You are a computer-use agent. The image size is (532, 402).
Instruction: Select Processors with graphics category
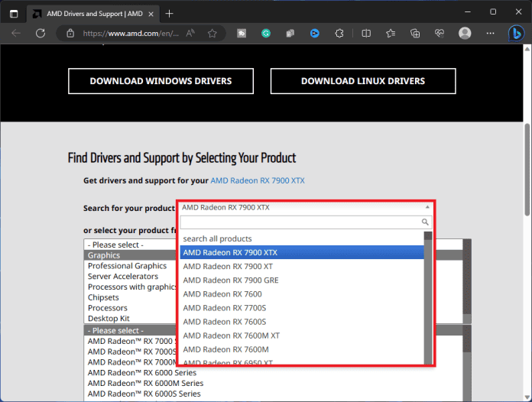coord(132,287)
